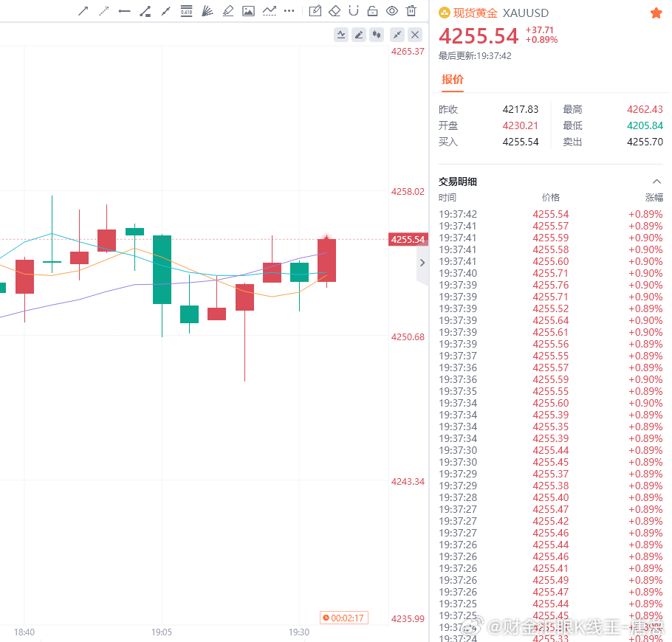
Task: Select the 0.618 Fibonacci retracement tool
Action: [186, 11]
